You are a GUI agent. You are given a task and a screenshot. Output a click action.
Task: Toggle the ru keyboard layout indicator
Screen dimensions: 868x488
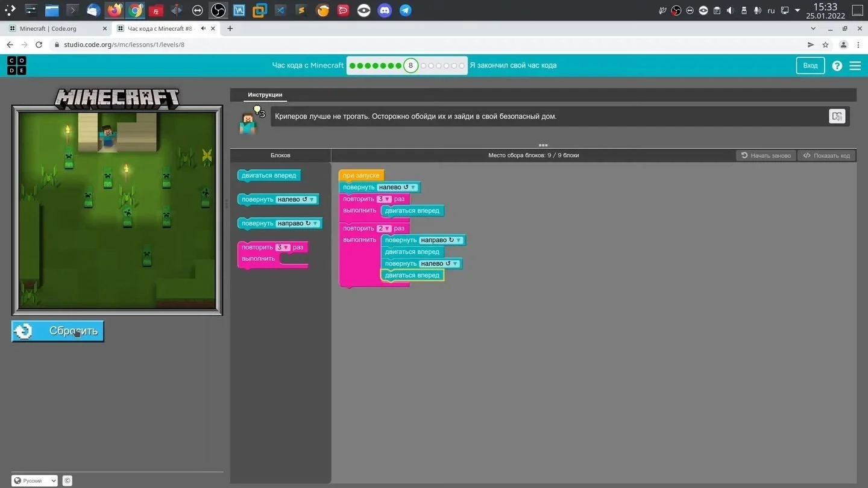[x=771, y=10]
